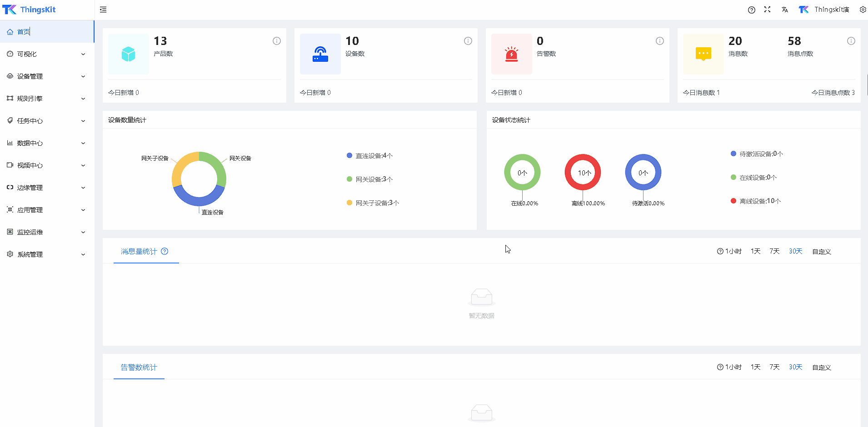
Task: Click the blue 待激活 gauge ring
Action: click(643, 172)
